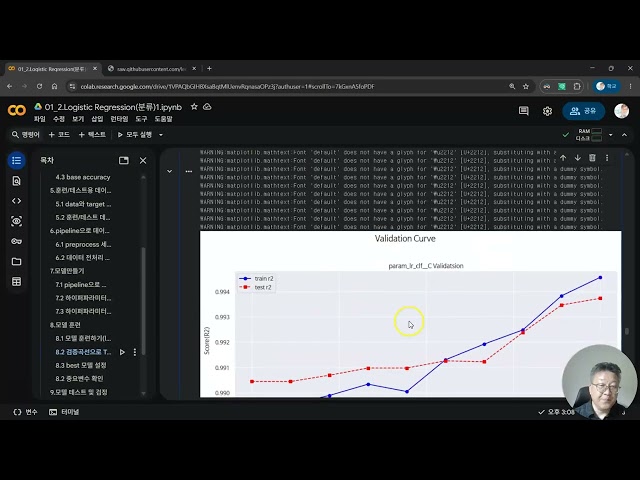Image resolution: width=640 pixels, height=480 pixels.
Task: Move cell up with arrow icon
Action: [563, 158]
